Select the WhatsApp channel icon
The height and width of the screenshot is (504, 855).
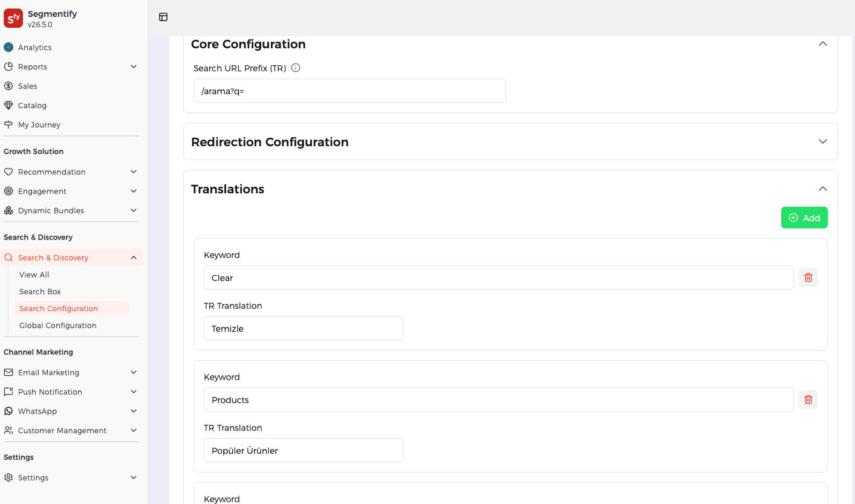(8, 411)
